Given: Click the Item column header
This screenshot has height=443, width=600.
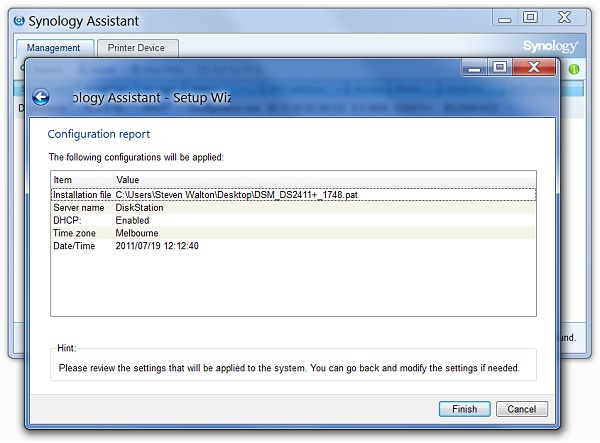Looking at the screenshot, I should point(82,180).
